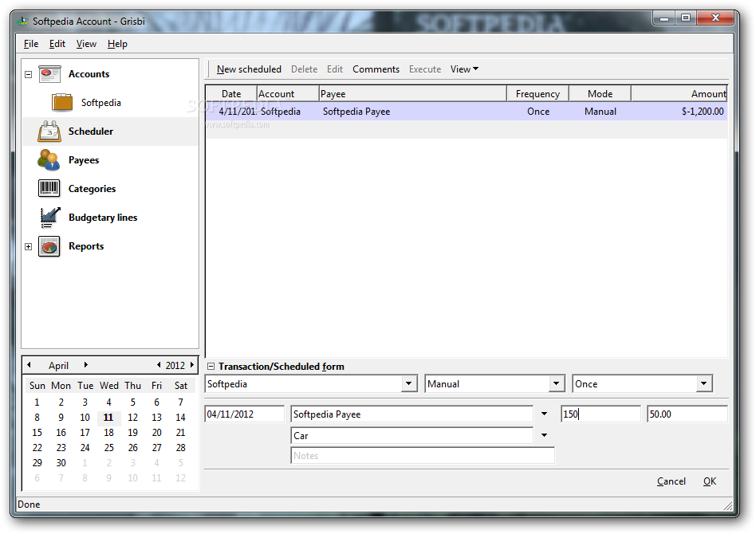Viewport: 756px width, 534px height.
Task: Click the OK button
Action: tap(710, 481)
